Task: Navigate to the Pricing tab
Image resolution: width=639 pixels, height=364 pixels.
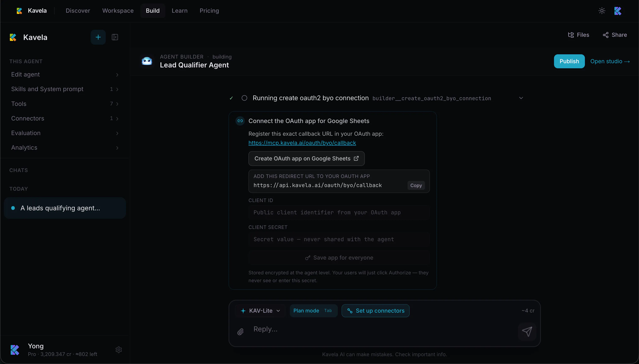Action: 209,11
